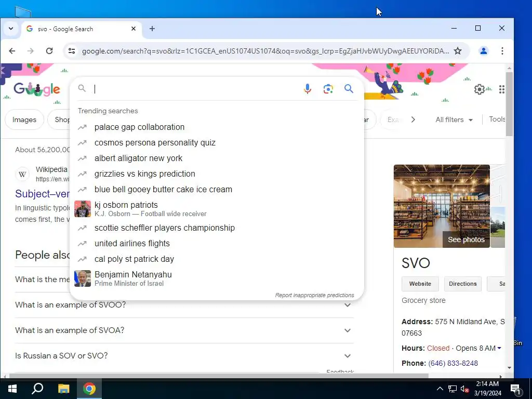Open See photos on the SVO store image
The image size is (532, 399).
(x=466, y=240)
